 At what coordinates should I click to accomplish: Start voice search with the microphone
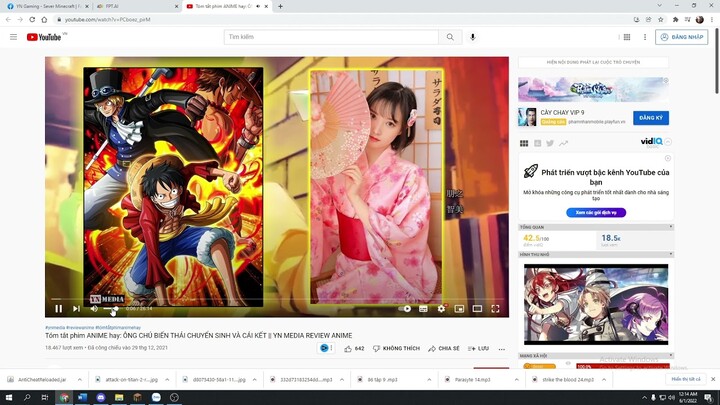tap(472, 37)
